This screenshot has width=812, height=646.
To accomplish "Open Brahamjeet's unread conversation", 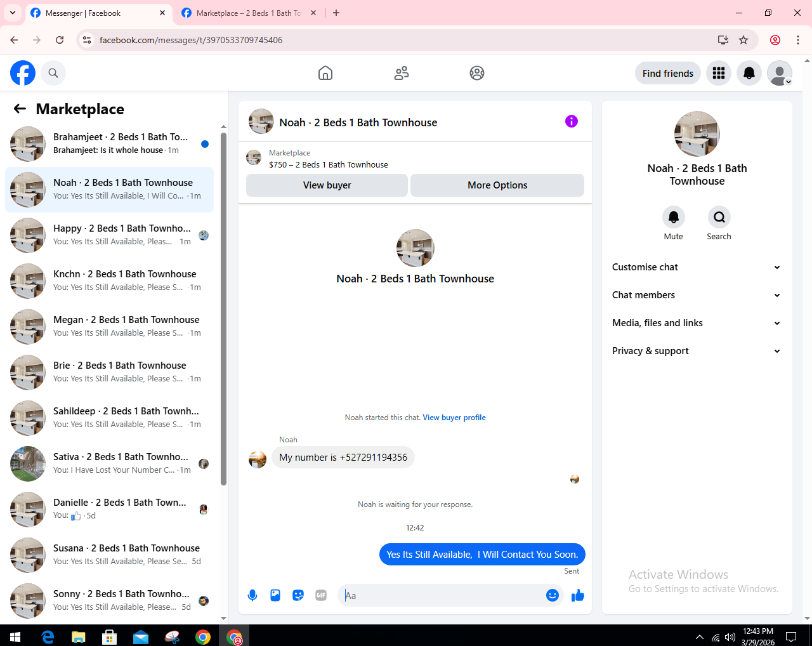I will 109,144.
